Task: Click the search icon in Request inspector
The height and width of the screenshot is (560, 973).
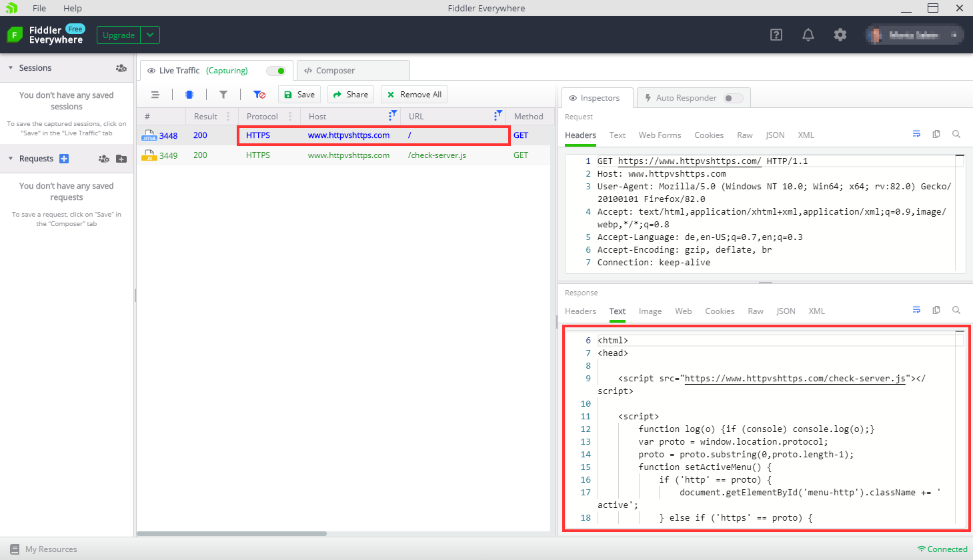Action: tap(956, 134)
